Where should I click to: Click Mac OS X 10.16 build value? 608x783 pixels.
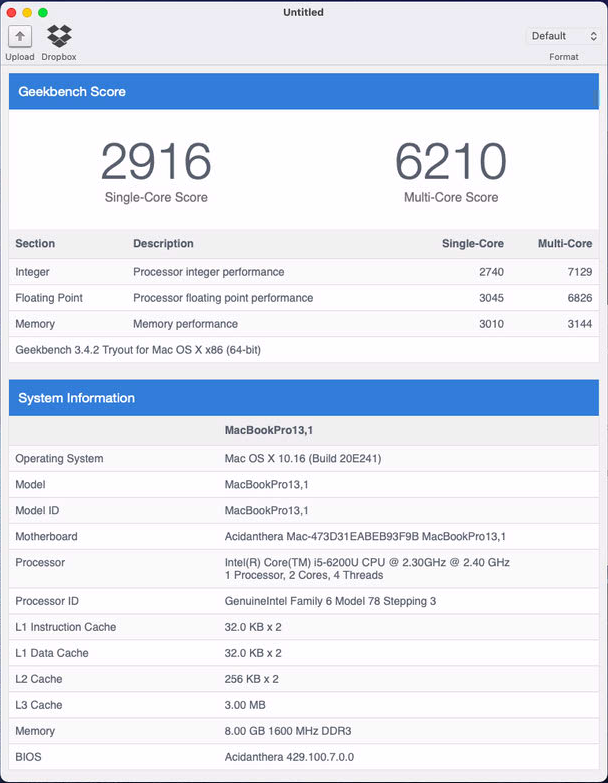pos(303,459)
